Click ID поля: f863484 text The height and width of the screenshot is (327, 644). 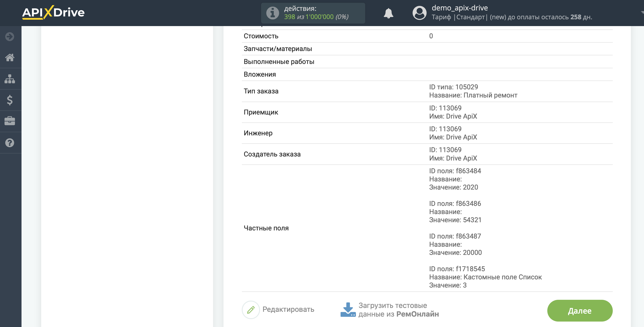[x=455, y=171]
